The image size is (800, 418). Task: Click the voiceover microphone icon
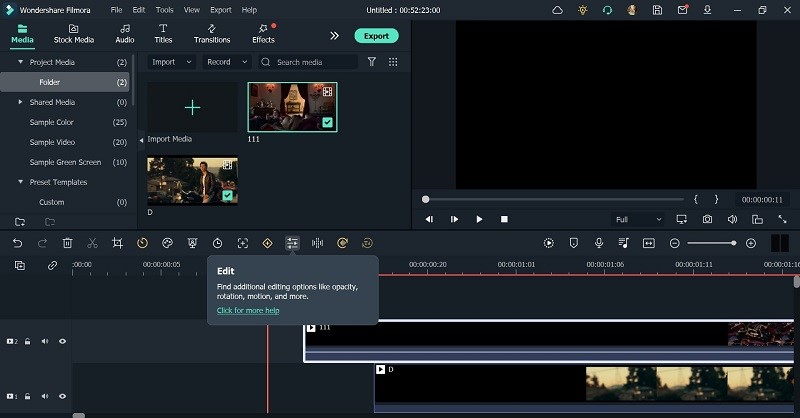click(x=598, y=243)
